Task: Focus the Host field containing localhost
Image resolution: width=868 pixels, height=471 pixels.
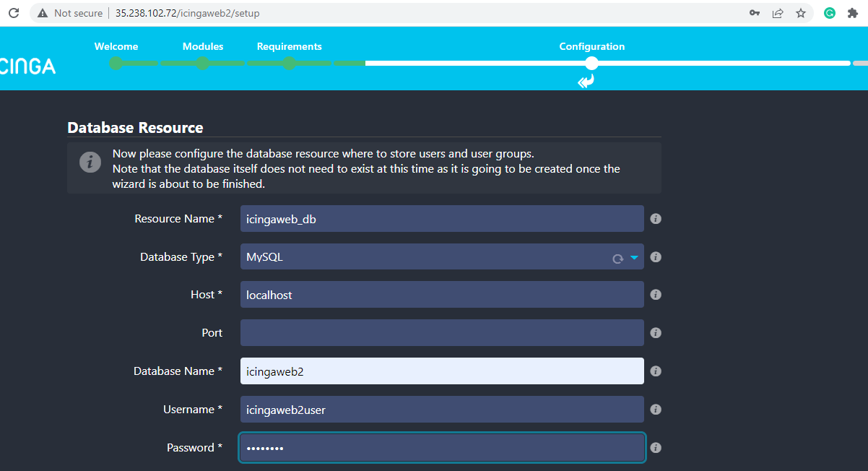Action: (442, 295)
